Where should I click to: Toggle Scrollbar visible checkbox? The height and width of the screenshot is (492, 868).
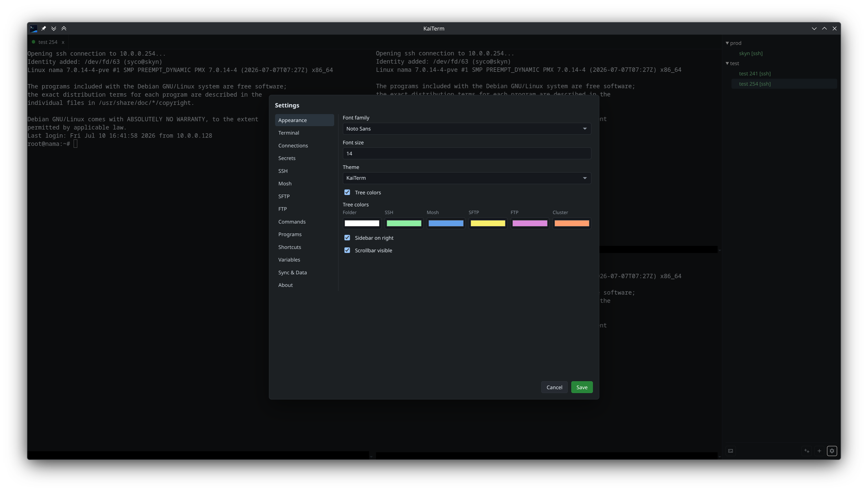[x=347, y=250]
